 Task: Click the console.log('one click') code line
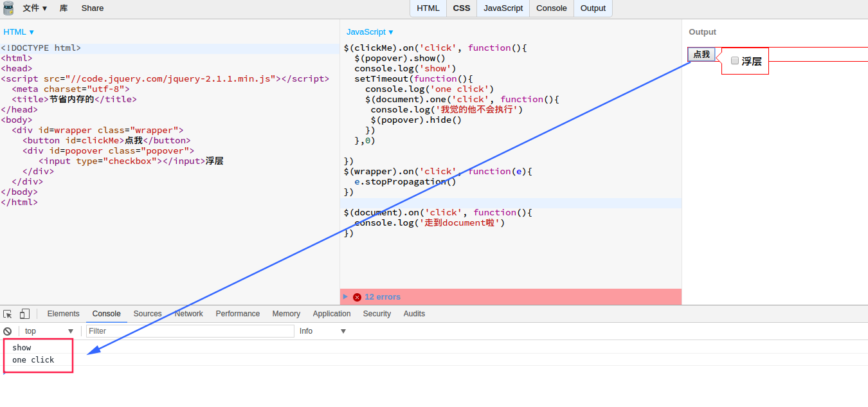pyautogui.click(x=429, y=89)
